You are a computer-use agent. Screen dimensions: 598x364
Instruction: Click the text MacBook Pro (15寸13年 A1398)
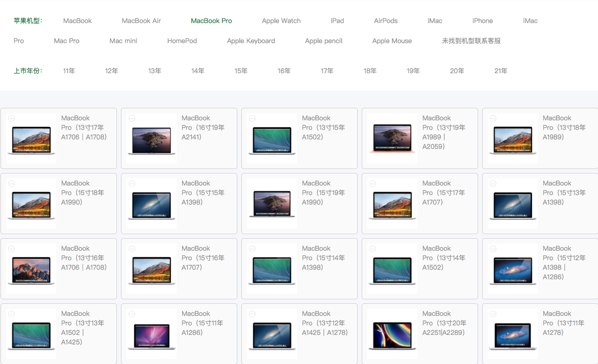click(x=564, y=193)
